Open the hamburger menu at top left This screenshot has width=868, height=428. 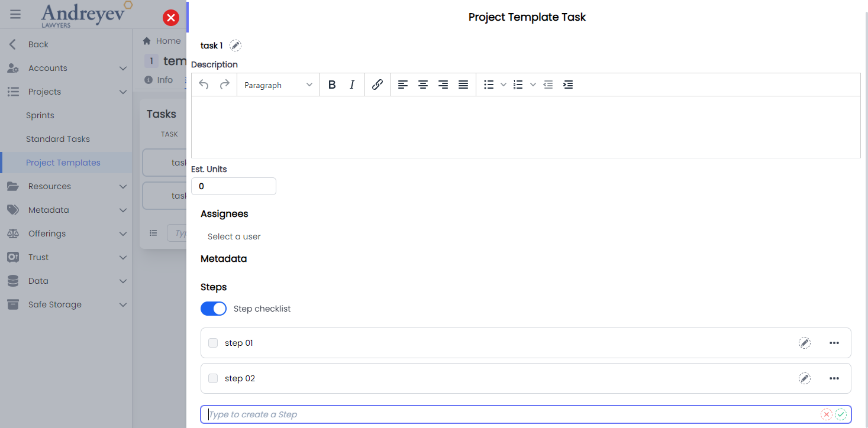pyautogui.click(x=15, y=14)
